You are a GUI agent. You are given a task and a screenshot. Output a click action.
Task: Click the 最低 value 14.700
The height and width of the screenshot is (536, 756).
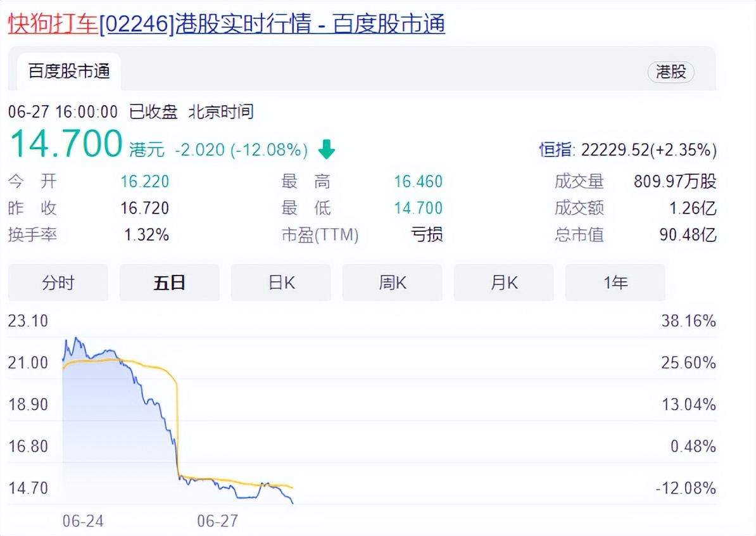pyautogui.click(x=418, y=208)
